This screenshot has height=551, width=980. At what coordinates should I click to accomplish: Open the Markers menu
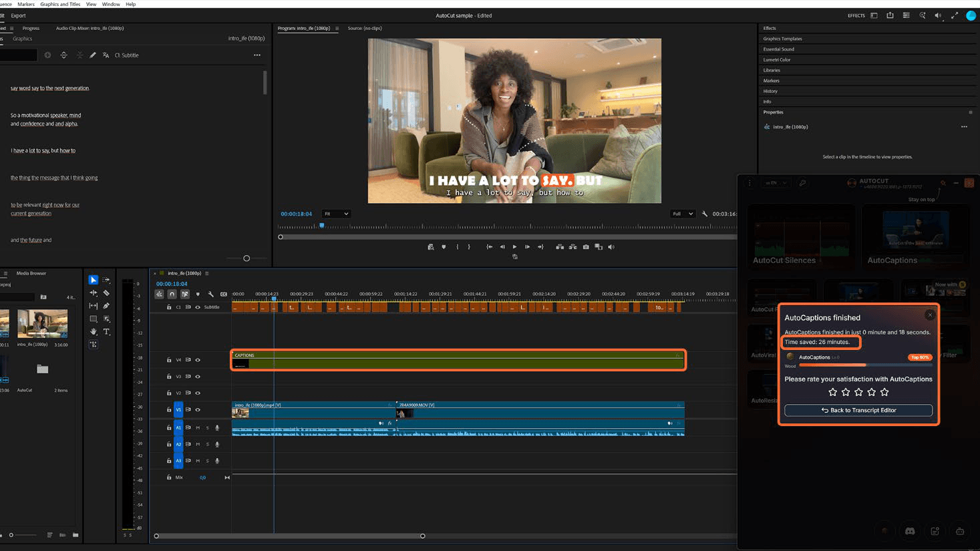point(26,4)
